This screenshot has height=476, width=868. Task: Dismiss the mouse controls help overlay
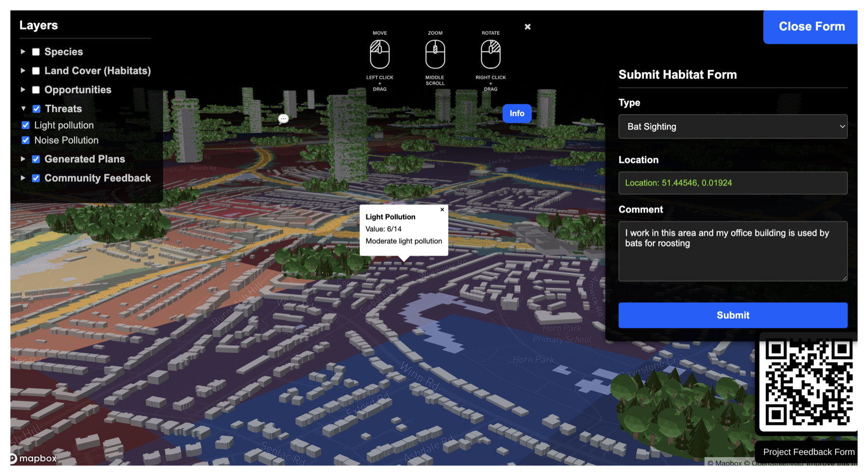pos(528,27)
